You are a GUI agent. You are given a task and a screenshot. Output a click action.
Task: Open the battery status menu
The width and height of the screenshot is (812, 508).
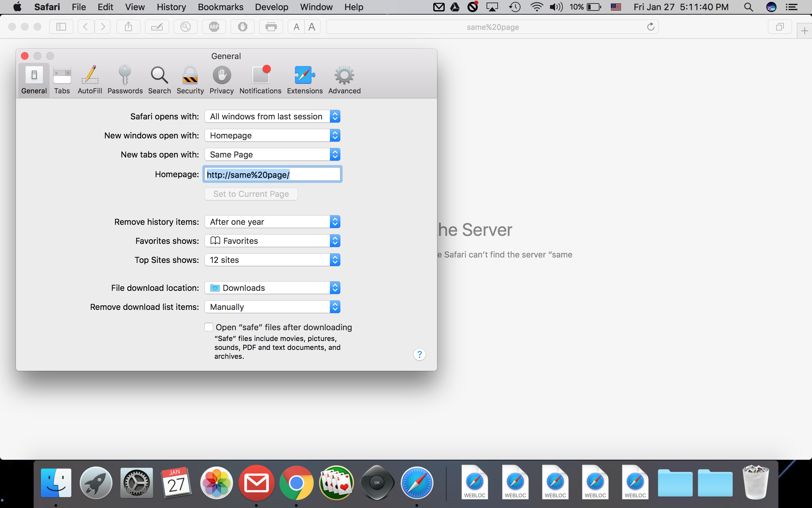coord(585,7)
